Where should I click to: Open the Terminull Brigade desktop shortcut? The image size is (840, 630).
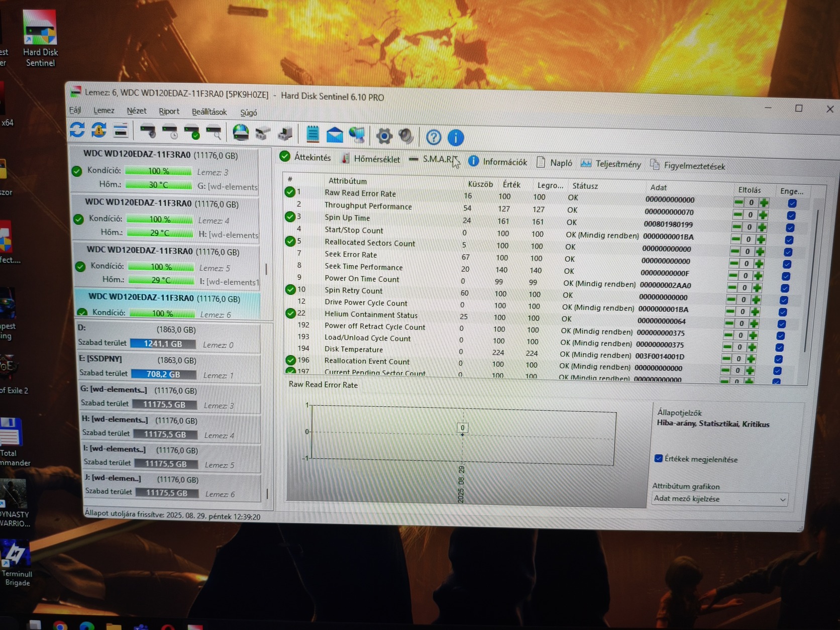[16, 563]
